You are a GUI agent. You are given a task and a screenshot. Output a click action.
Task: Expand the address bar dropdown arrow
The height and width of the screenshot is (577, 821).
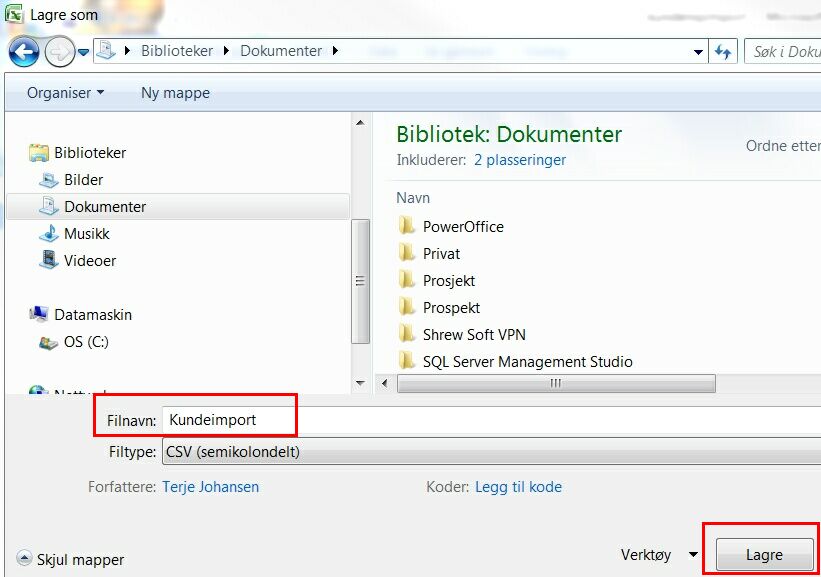[697, 51]
